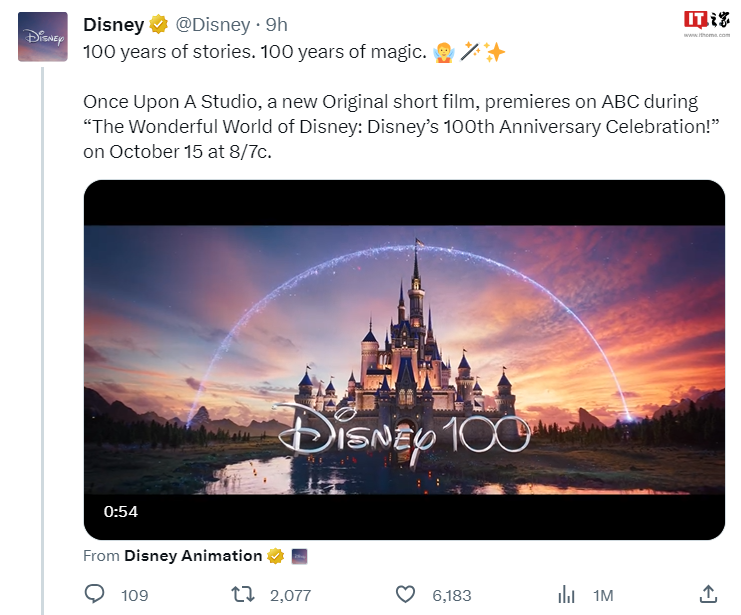This screenshot has width=741, height=615.
Task: Click the gold verified badge beside Disney
Action: tap(158, 25)
